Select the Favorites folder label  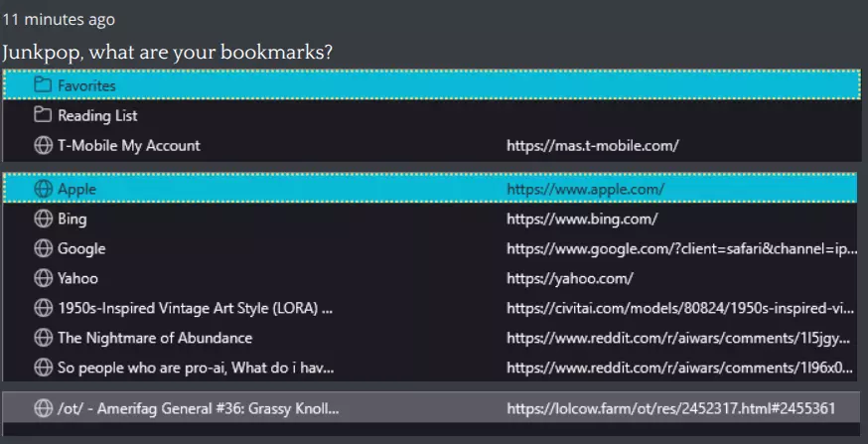pos(87,85)
